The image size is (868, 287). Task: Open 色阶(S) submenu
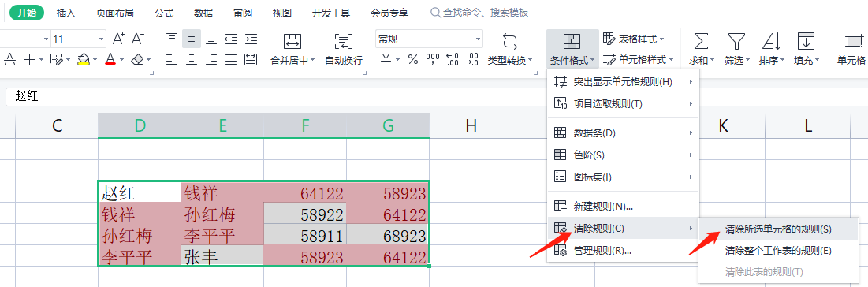coord(624,155)
